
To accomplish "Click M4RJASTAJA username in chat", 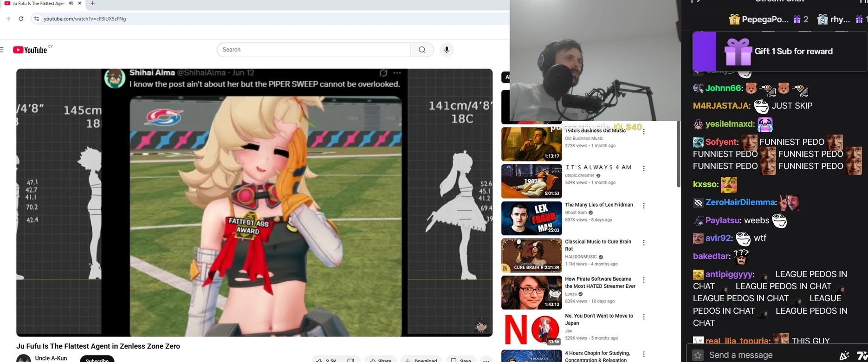I will [x=720, y=106].
